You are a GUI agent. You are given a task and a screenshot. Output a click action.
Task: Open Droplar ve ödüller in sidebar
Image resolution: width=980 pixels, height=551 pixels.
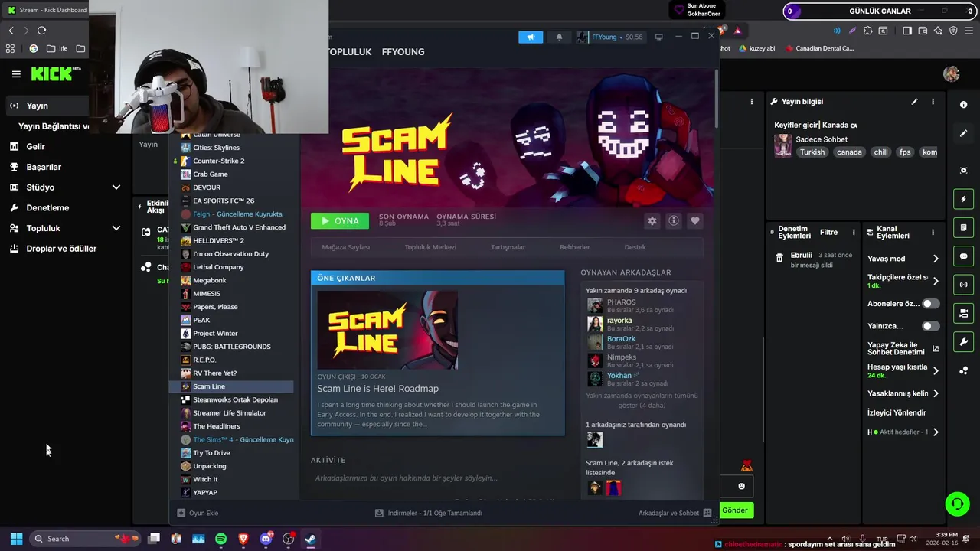point(61,249)
